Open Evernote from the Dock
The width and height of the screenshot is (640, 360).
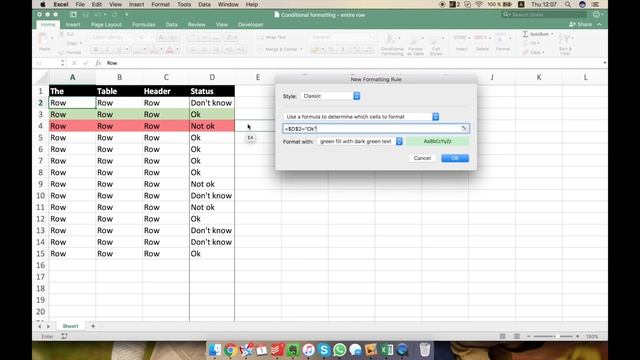[x=293, y=350]
